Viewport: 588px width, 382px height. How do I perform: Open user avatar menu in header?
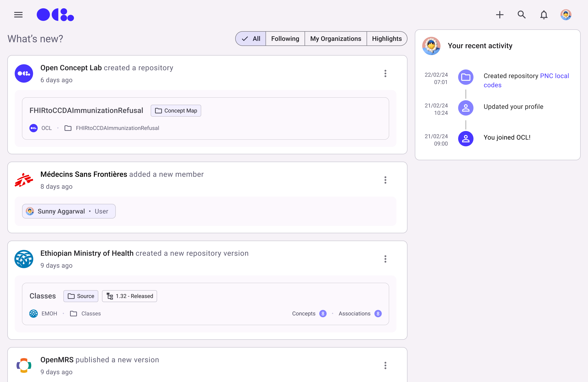pos(566,15)
